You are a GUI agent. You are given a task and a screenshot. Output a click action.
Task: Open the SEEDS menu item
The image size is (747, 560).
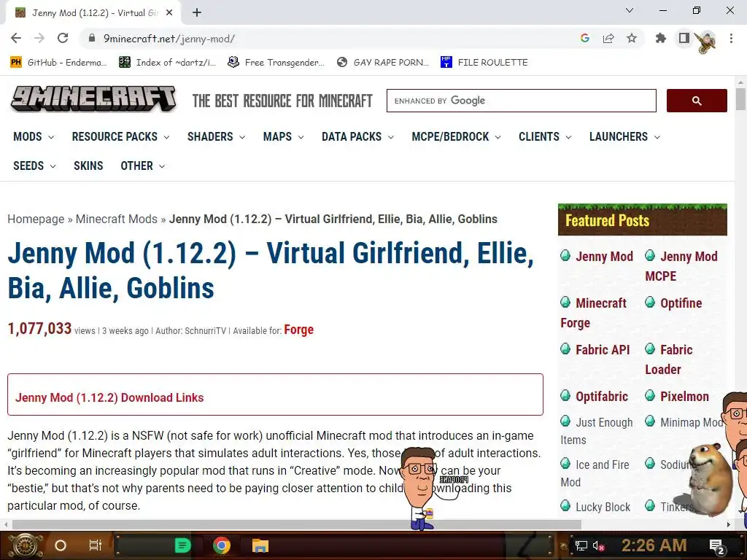[x=34, y=166]
